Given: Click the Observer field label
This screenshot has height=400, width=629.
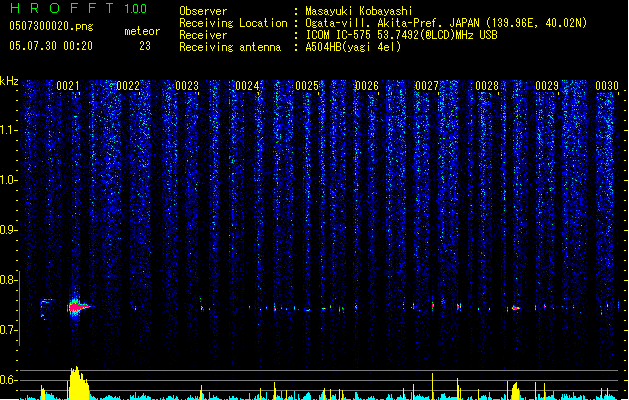Looking at the screenshot, I should point(203,11).
